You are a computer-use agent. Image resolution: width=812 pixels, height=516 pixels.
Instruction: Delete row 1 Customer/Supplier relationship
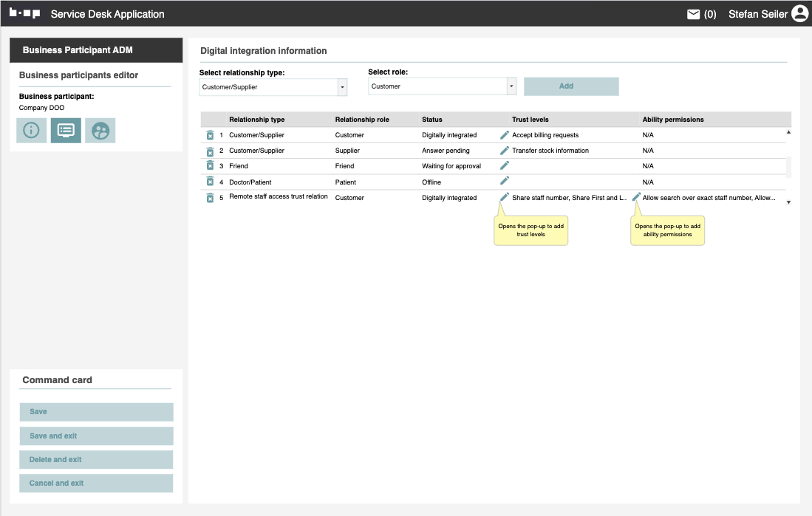point(210,135)
